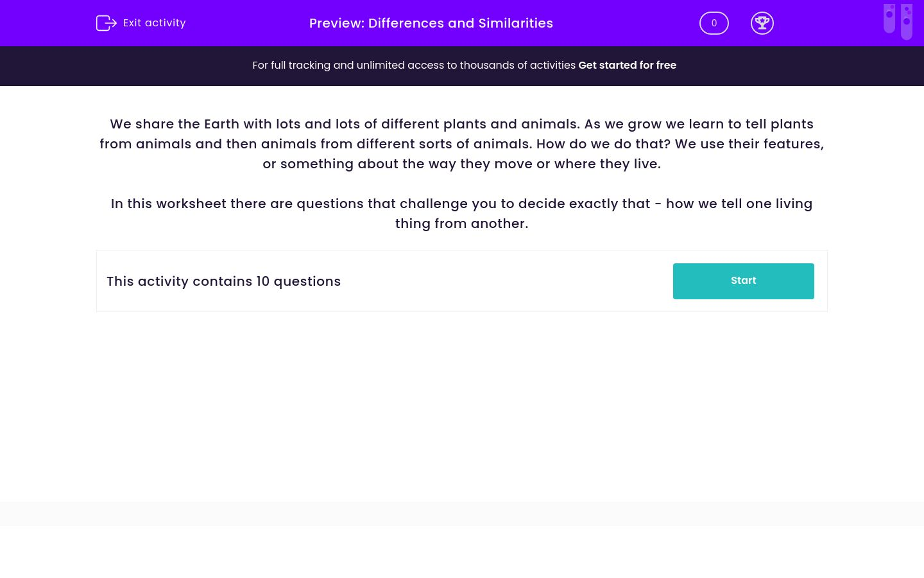Click the dark promotional banner strip
Image resolution: width=924 pixels, height=578 pixels.
462,66
